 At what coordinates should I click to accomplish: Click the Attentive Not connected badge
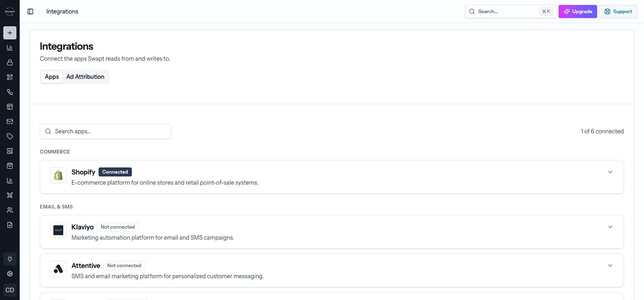pyautogui.click(x=124, y=266)
